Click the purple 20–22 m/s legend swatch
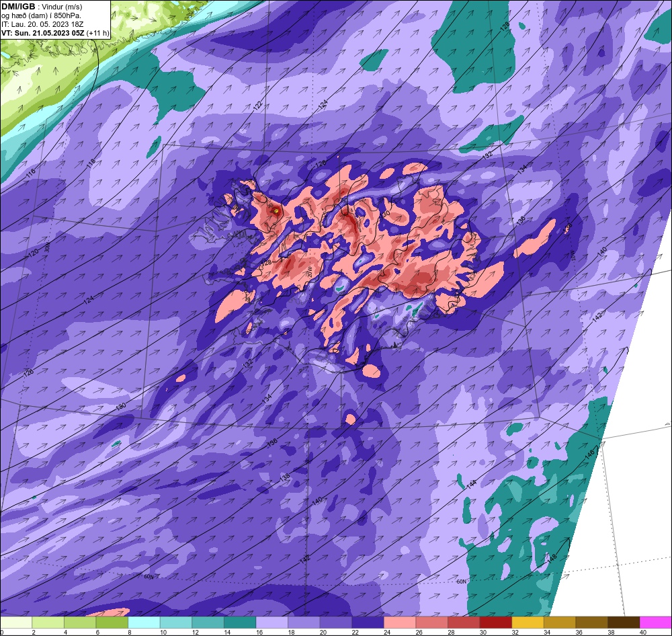Image resolution: width=672 pixels, height=636 pixels. pyautogui.click(x=336, y=623)
